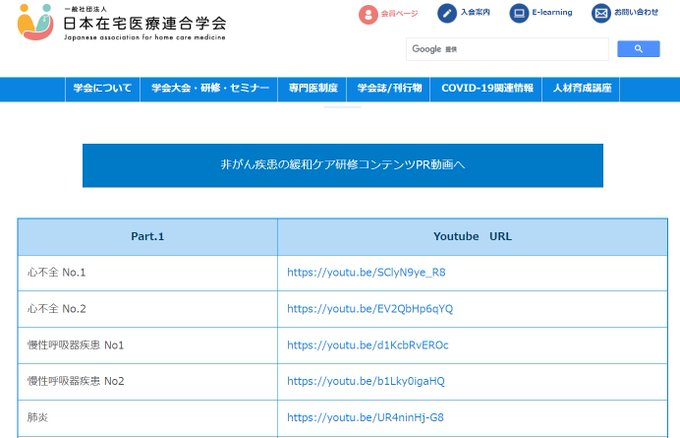Open the 学会誌/刊行物 menu
The image size is (680, 438).
[389, 89]
